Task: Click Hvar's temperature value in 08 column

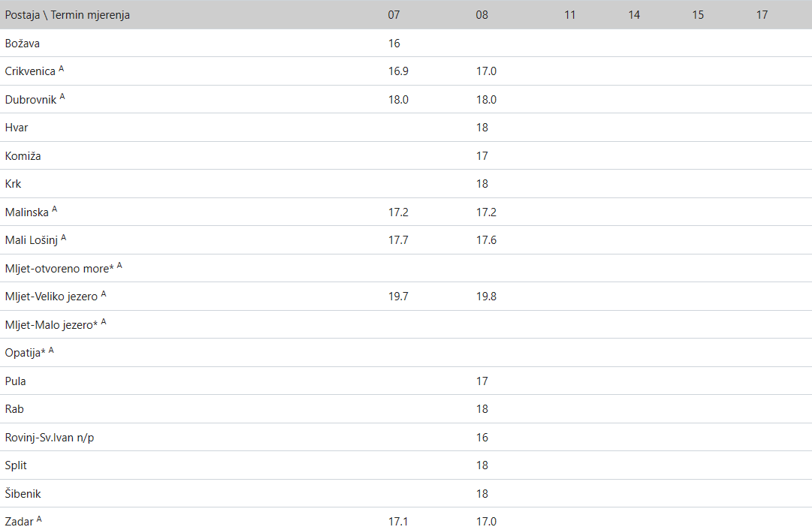Action: point(482,128)
